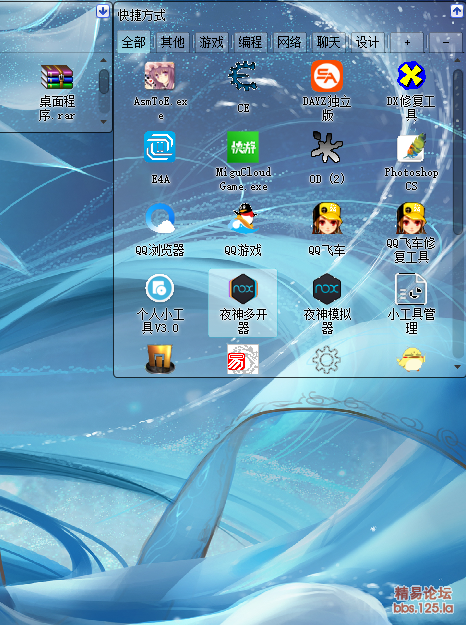Click the + add category button
Viewport: 466px width, 625px height.
point(407,42)
